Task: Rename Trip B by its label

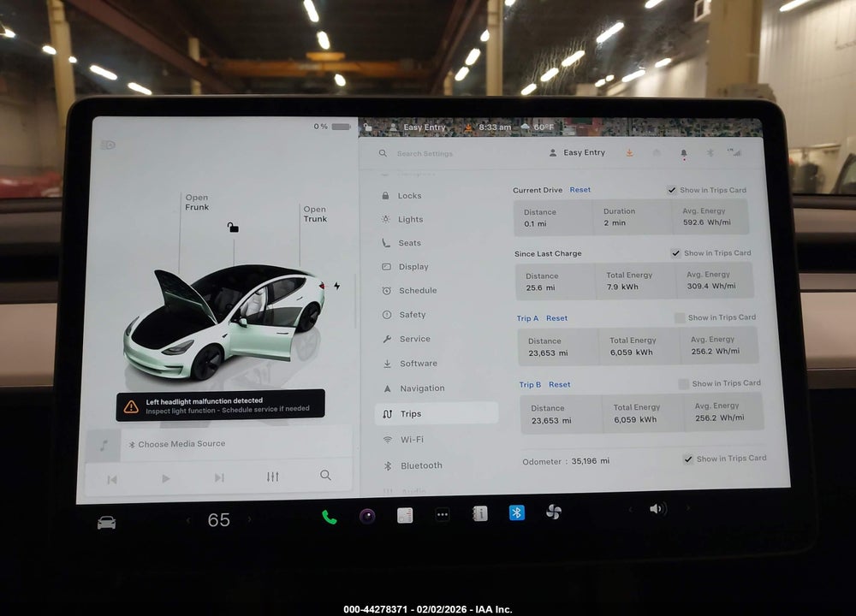Action: tap(530, 385)
